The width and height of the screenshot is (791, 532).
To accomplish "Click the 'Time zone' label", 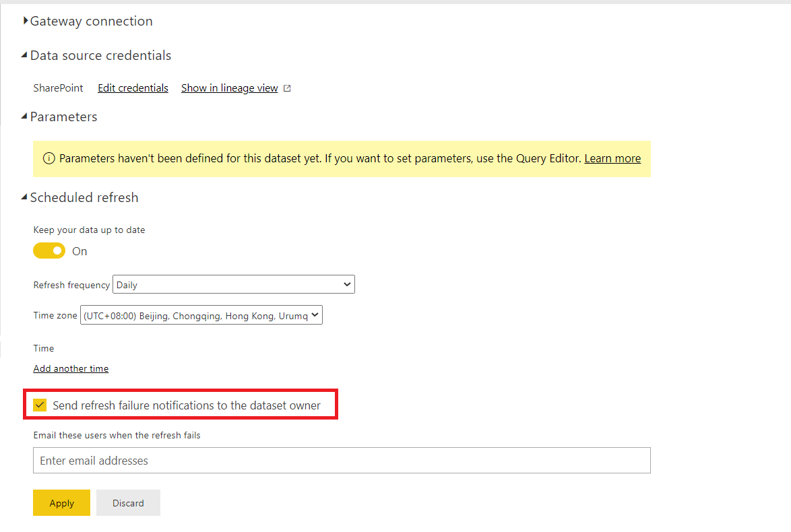I will 55,315.
